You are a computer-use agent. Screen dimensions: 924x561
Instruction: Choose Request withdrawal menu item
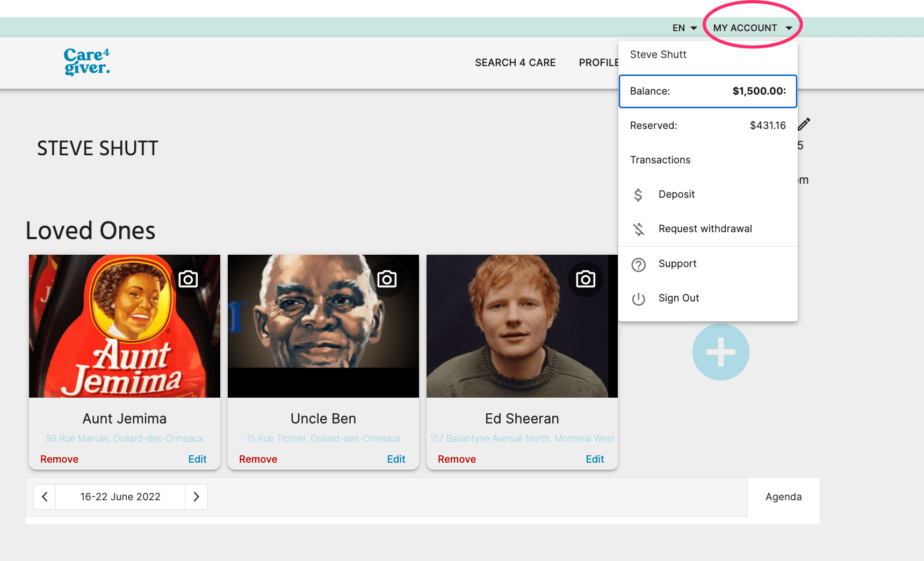tap(708, 229)
